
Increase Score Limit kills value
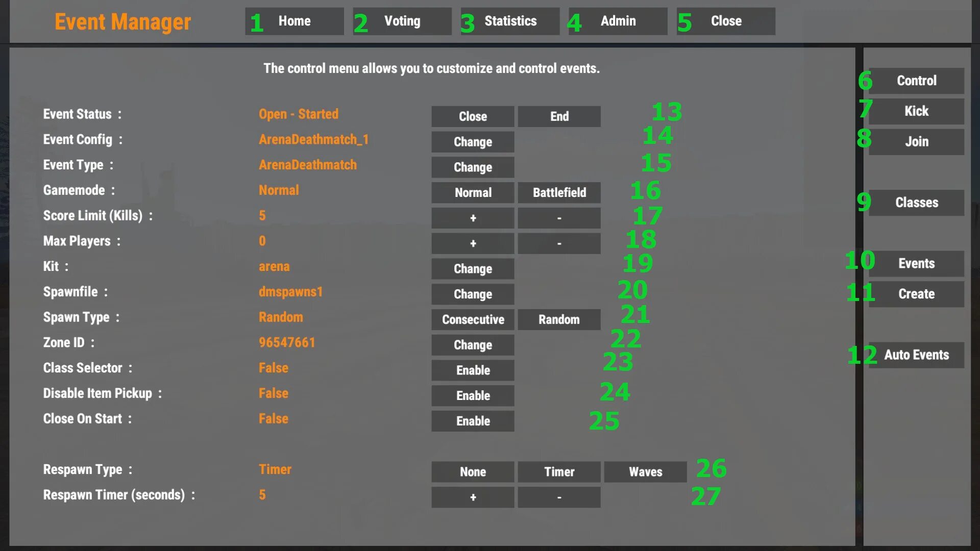coord(473,218)
